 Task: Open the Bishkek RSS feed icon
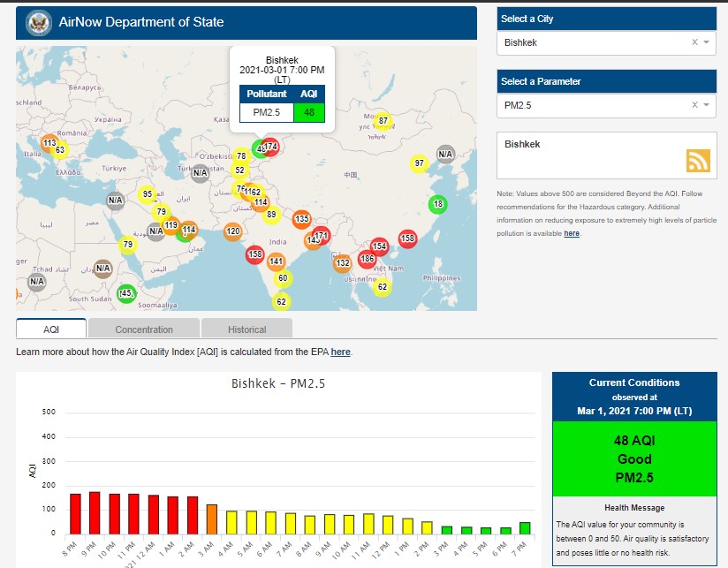pos(698,160)
